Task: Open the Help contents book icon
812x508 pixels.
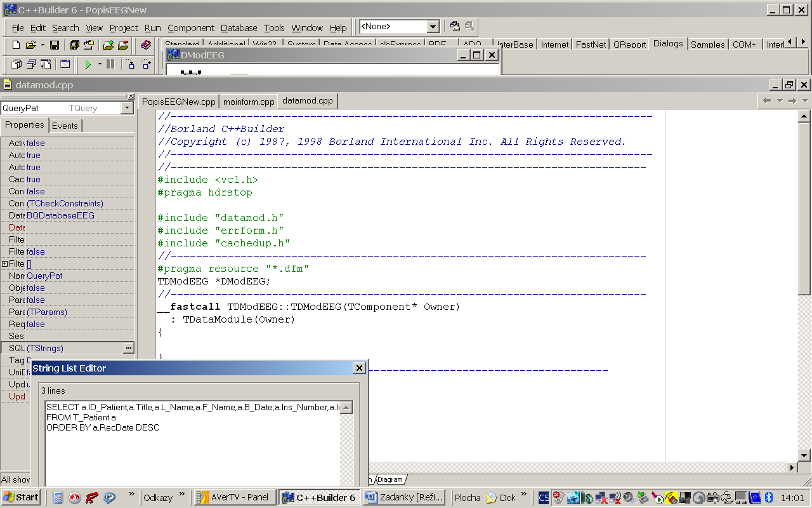Action: pyautogui.click(x=146, y=45)
